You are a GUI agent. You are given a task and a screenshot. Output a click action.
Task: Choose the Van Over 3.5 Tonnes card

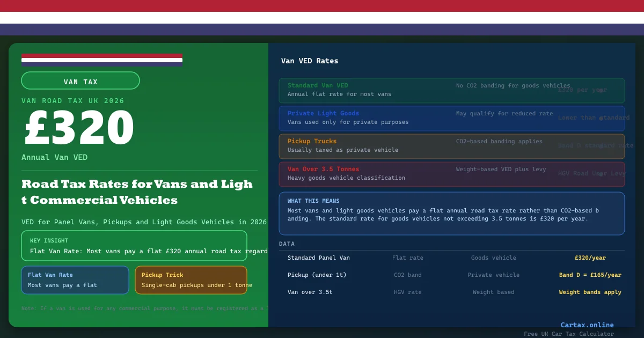[x=451, y=174]
